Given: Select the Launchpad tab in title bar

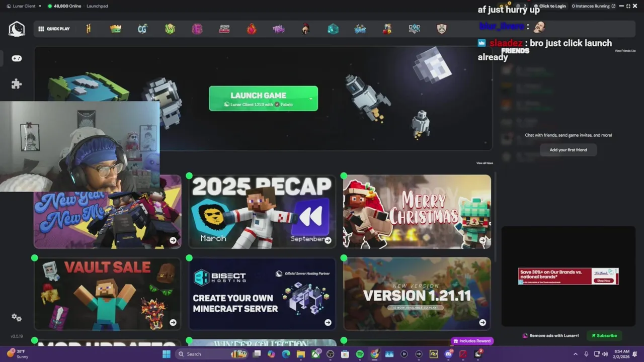Looking at the screenshot, I should pos(97,6).
